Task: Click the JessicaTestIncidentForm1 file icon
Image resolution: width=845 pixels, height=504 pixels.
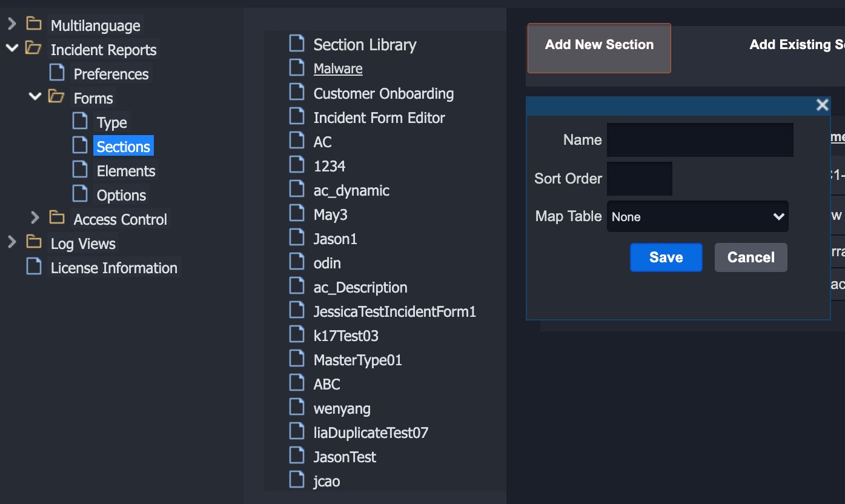Action: 297,310
